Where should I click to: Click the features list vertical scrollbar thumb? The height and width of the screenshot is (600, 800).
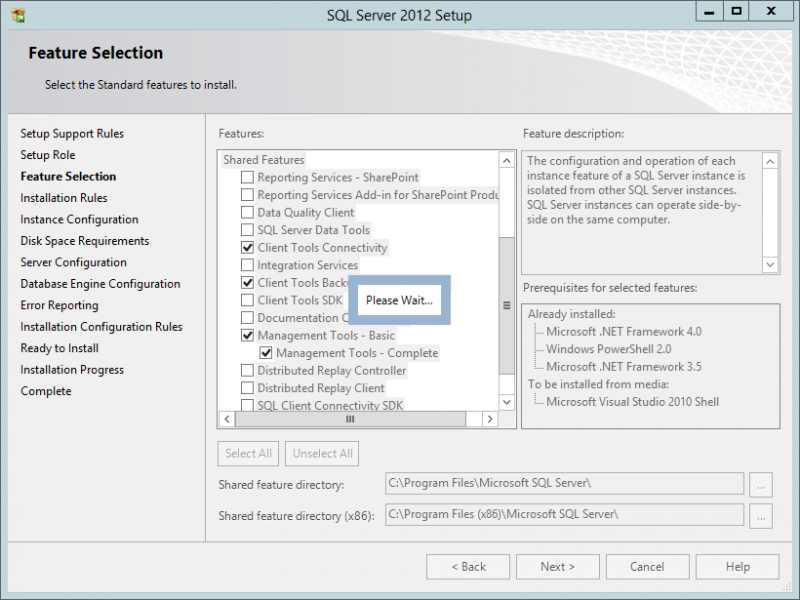pyautogui.click(x=507, y=305)
